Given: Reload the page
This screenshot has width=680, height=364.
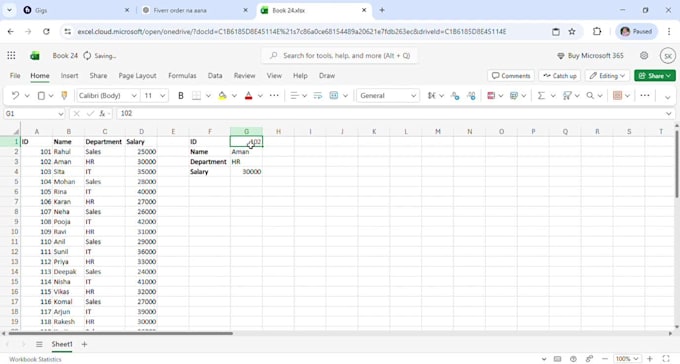Looking at the screenshot, I should [46, 32].
